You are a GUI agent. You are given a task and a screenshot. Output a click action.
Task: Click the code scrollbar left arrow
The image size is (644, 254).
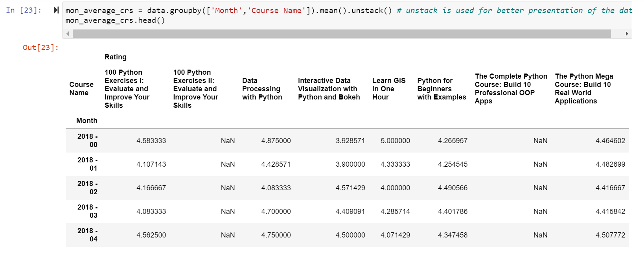68,34
